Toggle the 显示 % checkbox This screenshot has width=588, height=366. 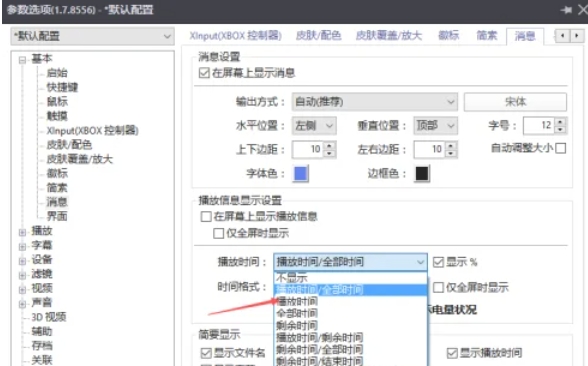coord(438,262)
